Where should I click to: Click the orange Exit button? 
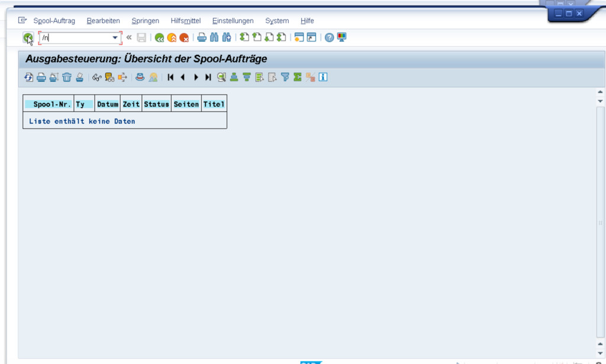pyautogui.click(x=172, y=37)
